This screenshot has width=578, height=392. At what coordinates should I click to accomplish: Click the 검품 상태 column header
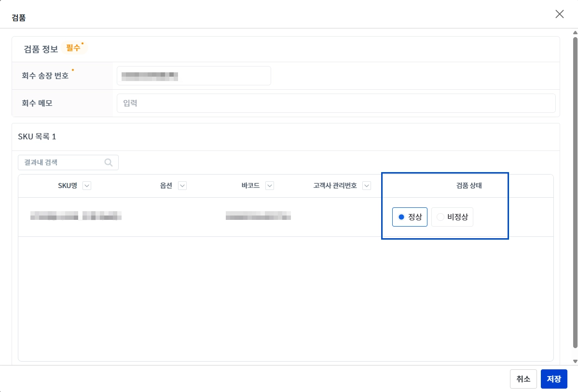point(469,186)
